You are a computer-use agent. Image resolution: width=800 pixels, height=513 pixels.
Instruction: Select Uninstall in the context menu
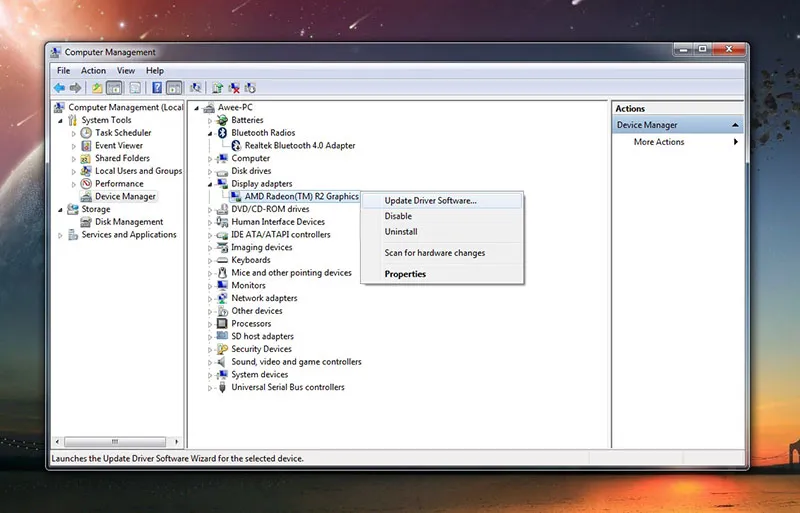click(400, 231)
